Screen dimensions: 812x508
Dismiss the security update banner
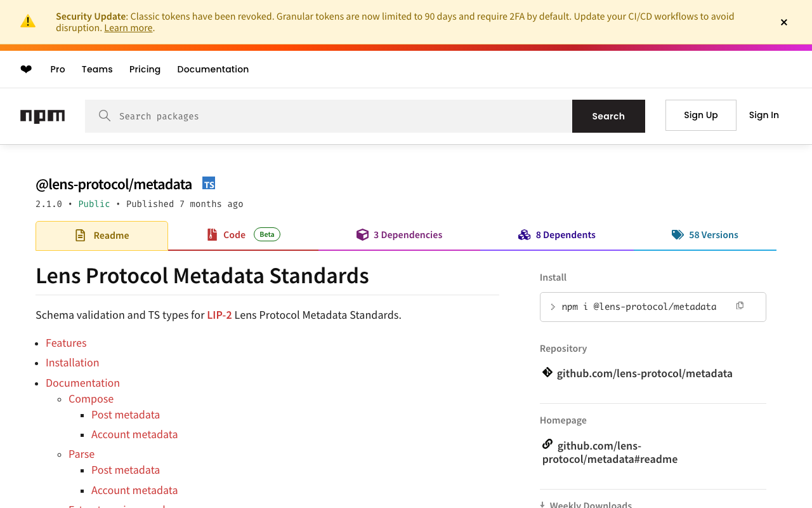click(784, 22)
